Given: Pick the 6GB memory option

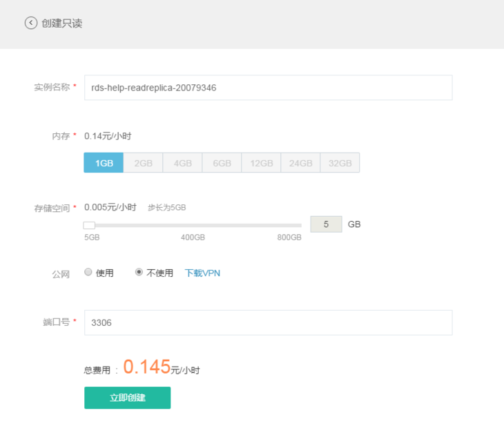Looking at the screenshot, I should pyautogui.click(x=222, y=163).
